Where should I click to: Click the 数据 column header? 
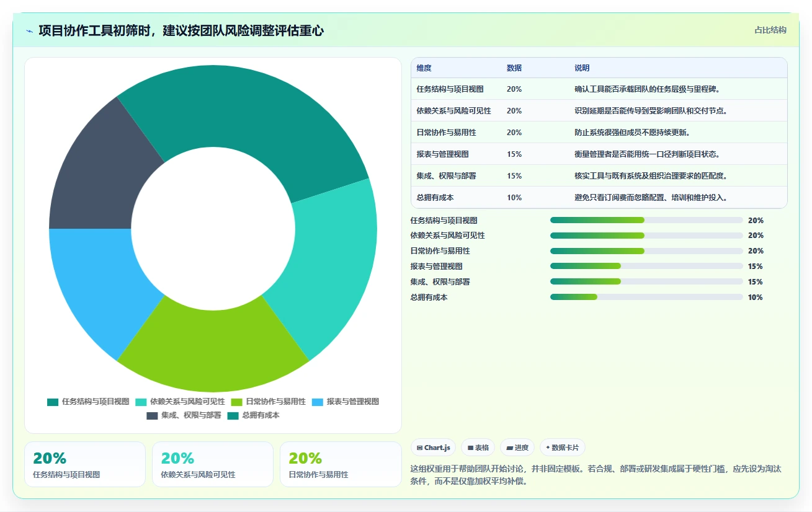pos(514,68)
